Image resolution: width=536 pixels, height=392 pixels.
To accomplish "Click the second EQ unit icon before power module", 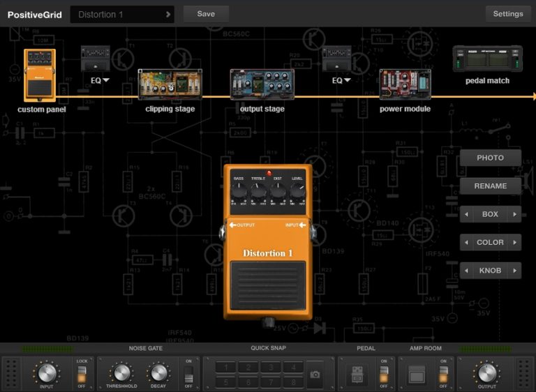I will 336,59.
